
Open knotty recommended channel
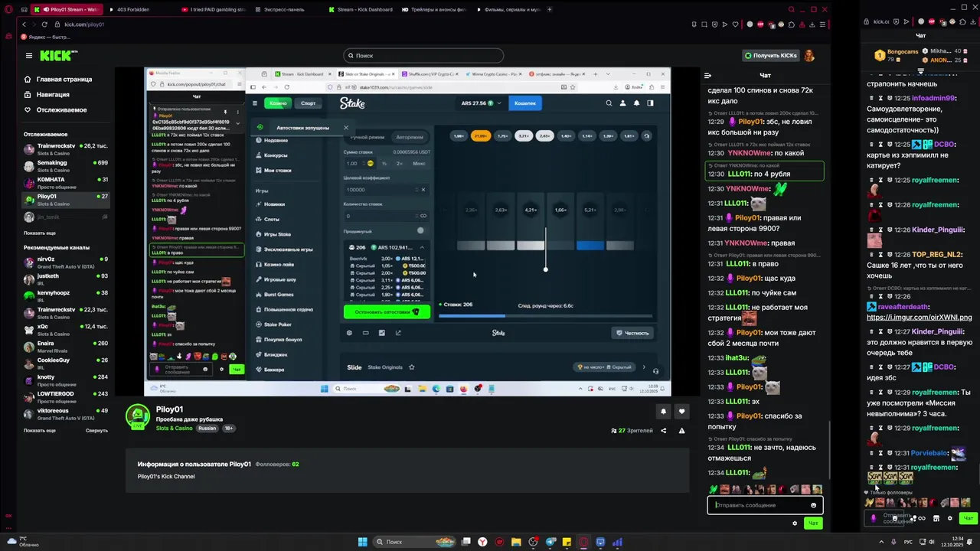pos(66,380)
